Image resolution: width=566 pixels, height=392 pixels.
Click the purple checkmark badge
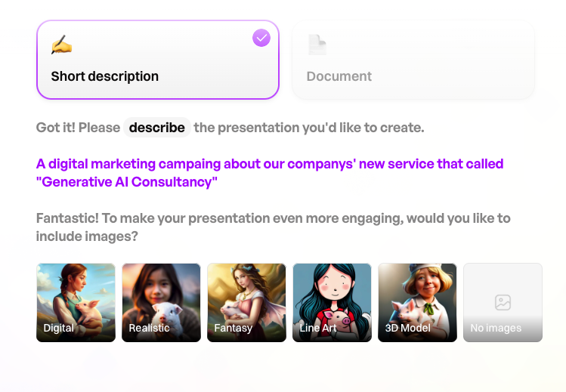[x=261, y=38]
